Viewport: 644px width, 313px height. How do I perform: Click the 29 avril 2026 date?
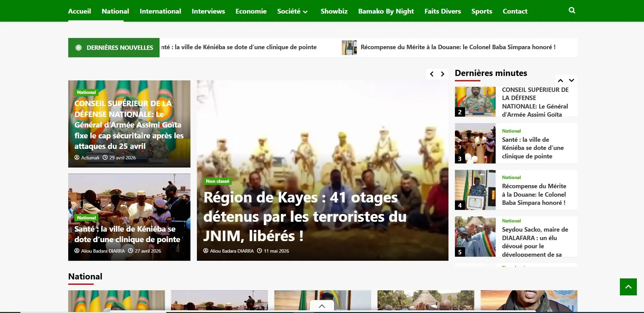tap(123, 158)
